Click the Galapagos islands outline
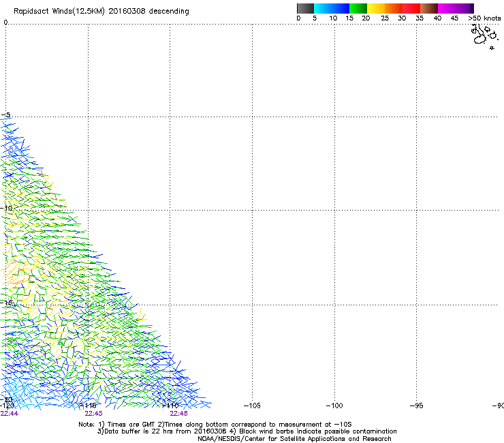 (x=485, y=37)
